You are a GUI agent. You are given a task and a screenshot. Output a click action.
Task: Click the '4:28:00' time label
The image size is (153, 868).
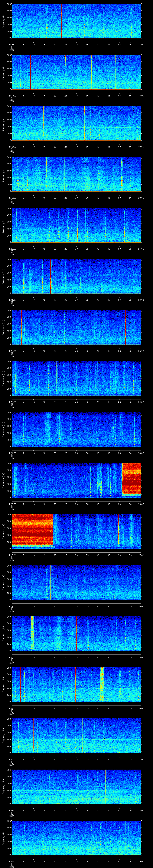point(12,657)
